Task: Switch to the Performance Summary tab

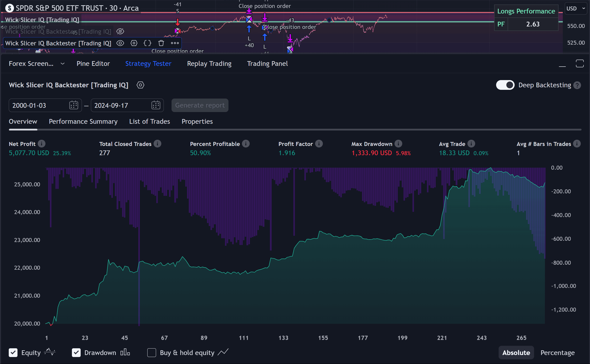Action: pos(83,121)
